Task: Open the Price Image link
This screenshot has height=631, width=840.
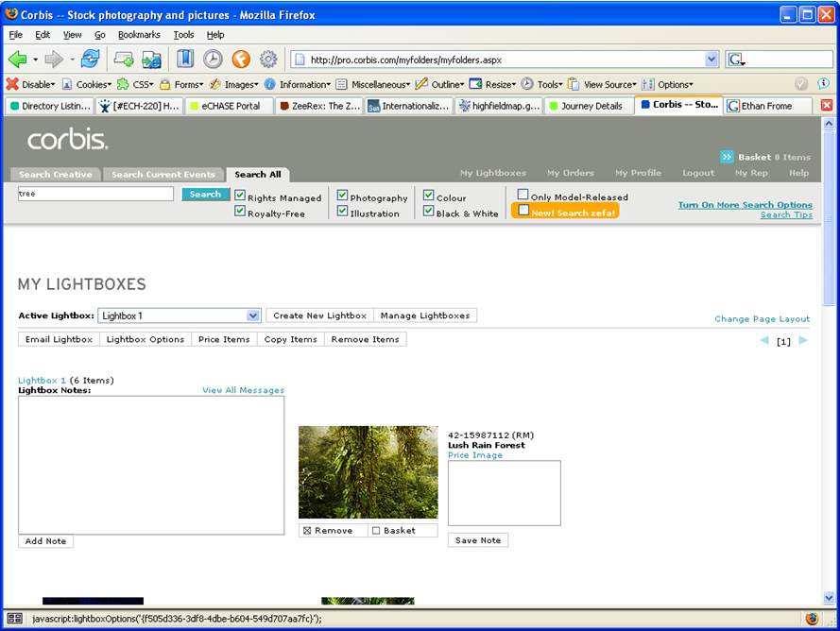Action: coord(474,455)
